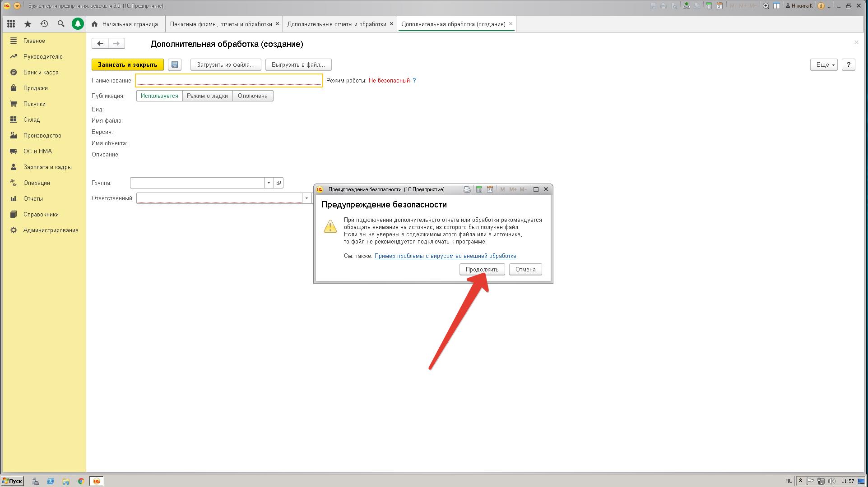Click zoom scale magnifier in title bar
This screenshot has width=868, height=487.
pos(766,6)
